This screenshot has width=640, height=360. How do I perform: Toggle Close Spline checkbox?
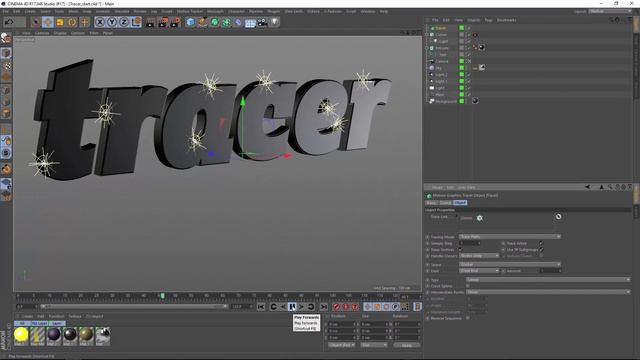tap(468, 286)
